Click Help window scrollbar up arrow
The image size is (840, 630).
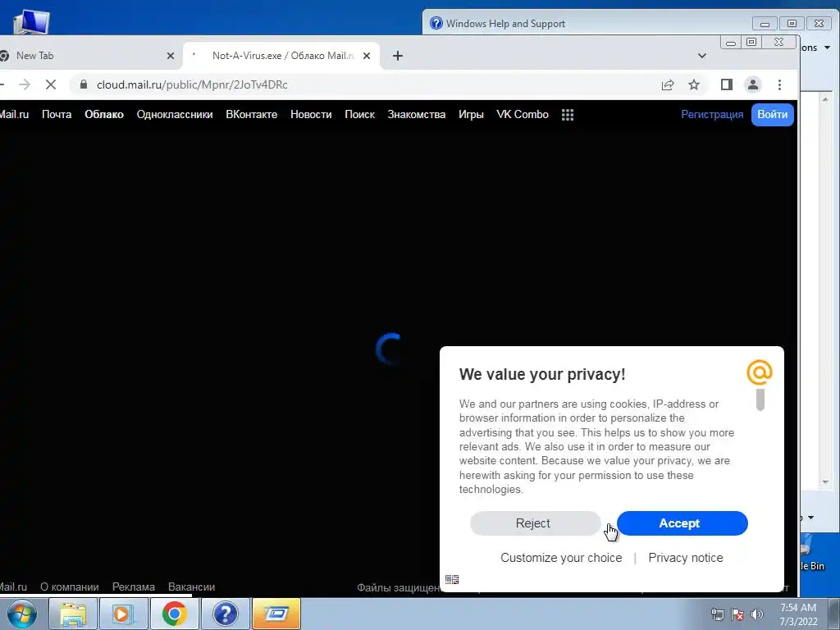pyautogui.click(x=825, y=99)
